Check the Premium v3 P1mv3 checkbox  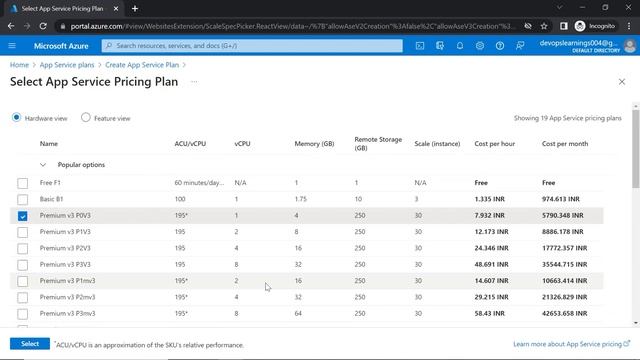(22, 281)
